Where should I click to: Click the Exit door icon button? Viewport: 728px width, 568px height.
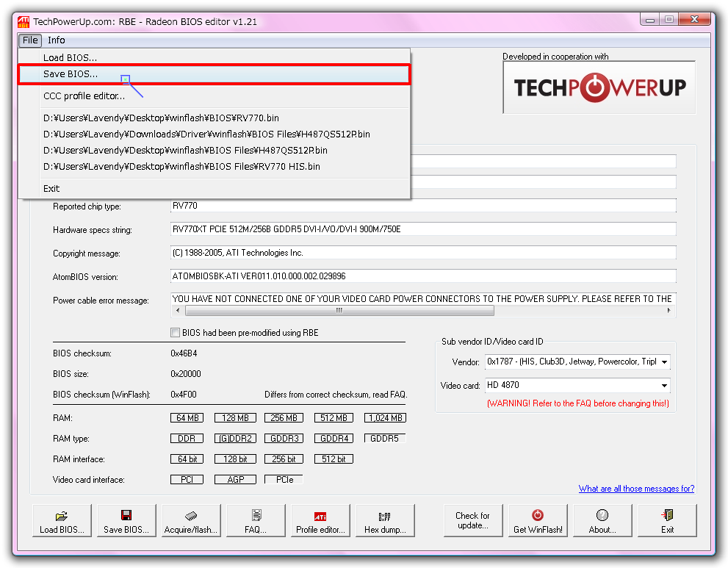[x=667, y=520]
